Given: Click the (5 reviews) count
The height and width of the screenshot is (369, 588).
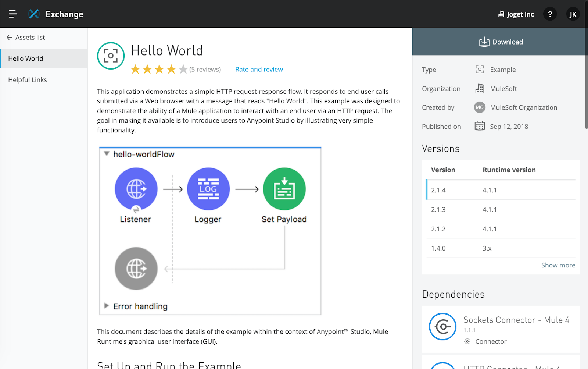Looking at the screenshot, I should 205,69.
